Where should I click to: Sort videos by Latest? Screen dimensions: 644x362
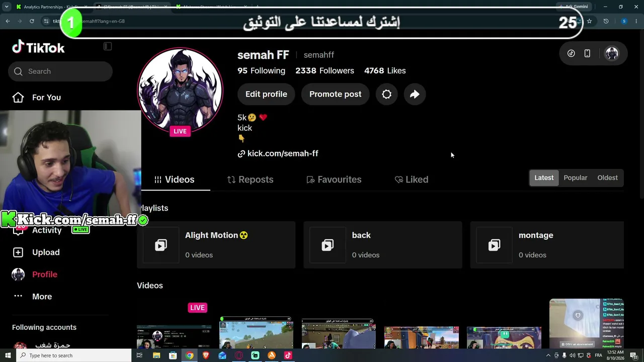pos(544,177)
